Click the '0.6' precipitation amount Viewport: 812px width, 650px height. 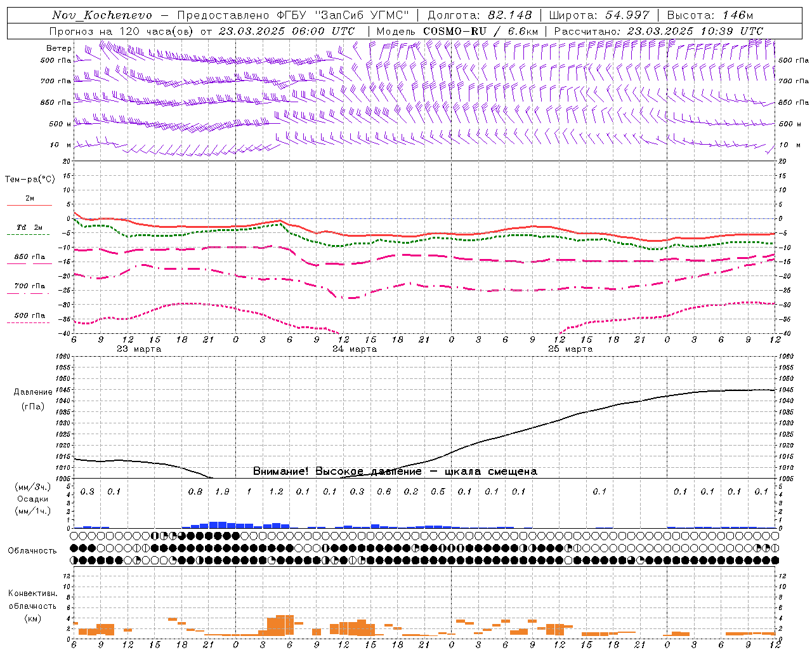[384, 492]
